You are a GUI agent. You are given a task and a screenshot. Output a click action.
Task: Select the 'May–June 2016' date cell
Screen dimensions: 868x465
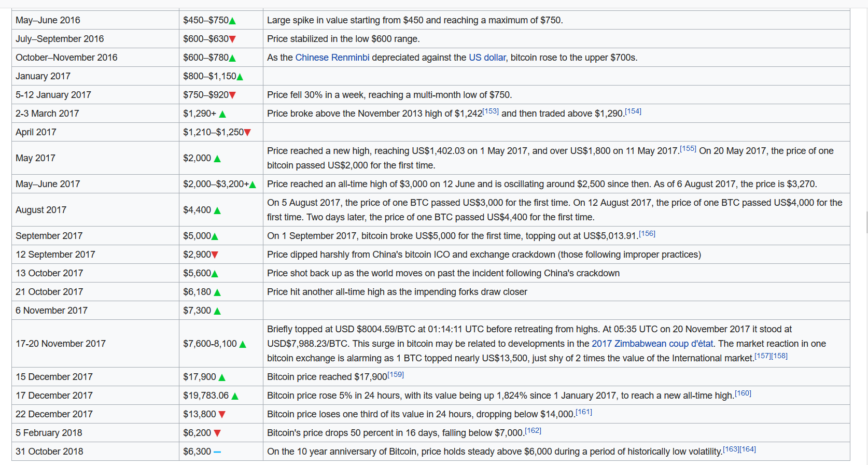point(95,20)
